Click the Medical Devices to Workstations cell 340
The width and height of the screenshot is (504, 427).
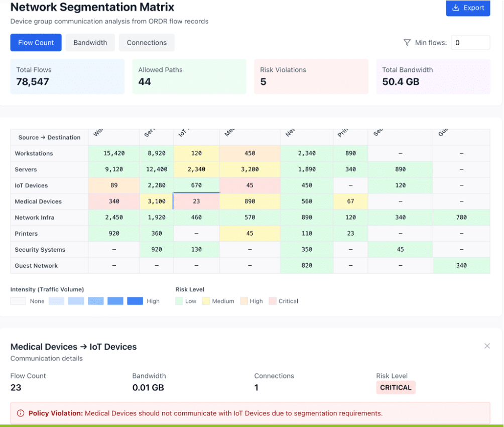click(x=114, y=201)
